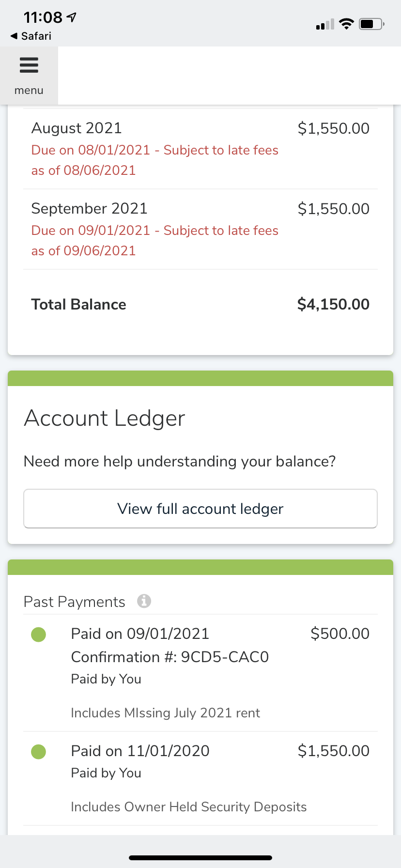Select the August 2021 charge row
Viewport: 401px width, 868px height.
[200, 149]
